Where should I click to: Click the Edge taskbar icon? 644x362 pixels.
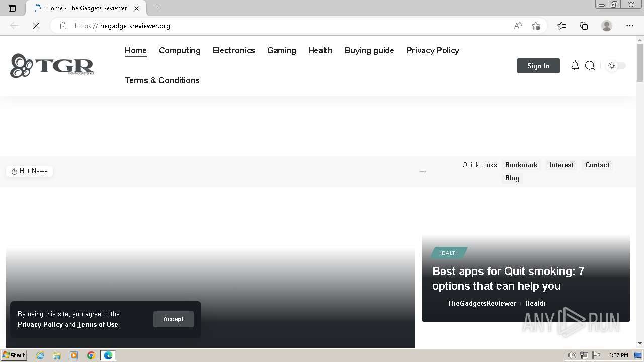[x=108, y=355]
